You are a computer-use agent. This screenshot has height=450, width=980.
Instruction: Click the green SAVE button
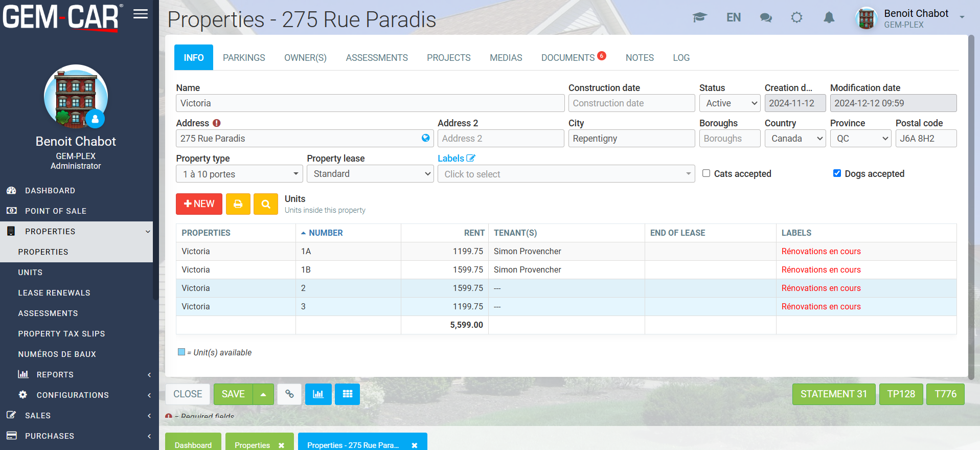coord(233,394)
